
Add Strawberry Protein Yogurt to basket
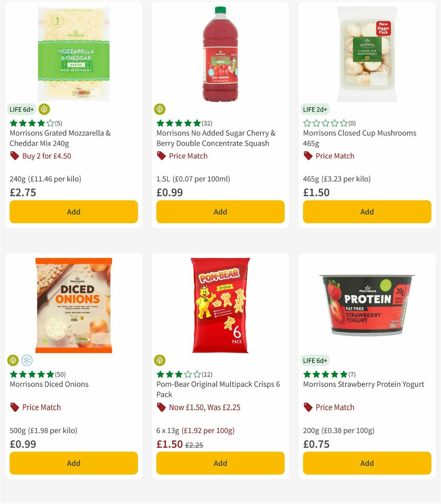pos(367,463)
